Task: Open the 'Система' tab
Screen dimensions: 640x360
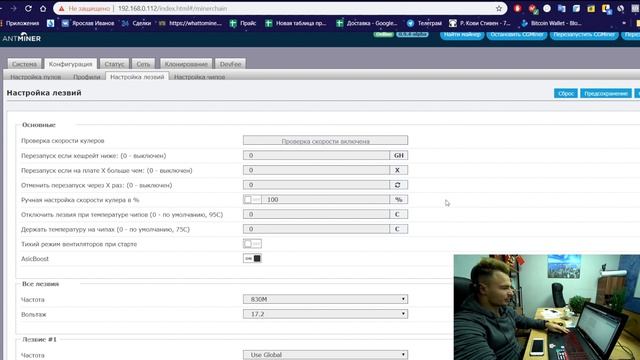Action: click(x=24, y=64)
